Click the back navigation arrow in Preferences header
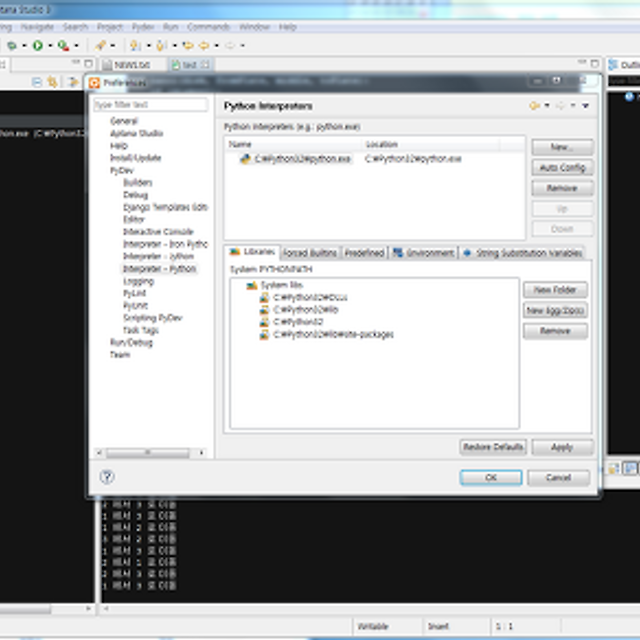Image resolution: width=640 pixels, height=640 pixels. click(x=535, y=106)
